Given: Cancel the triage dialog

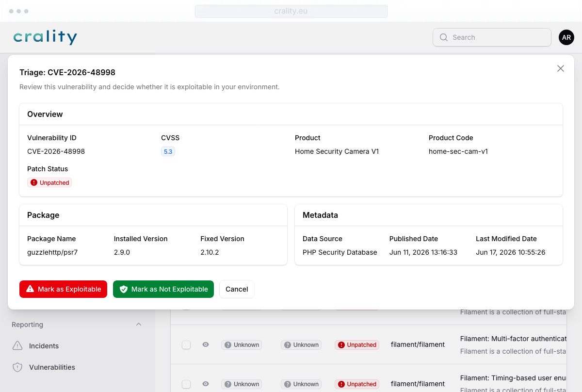Looking at the screenshot, I should click(x=237, y=289).
